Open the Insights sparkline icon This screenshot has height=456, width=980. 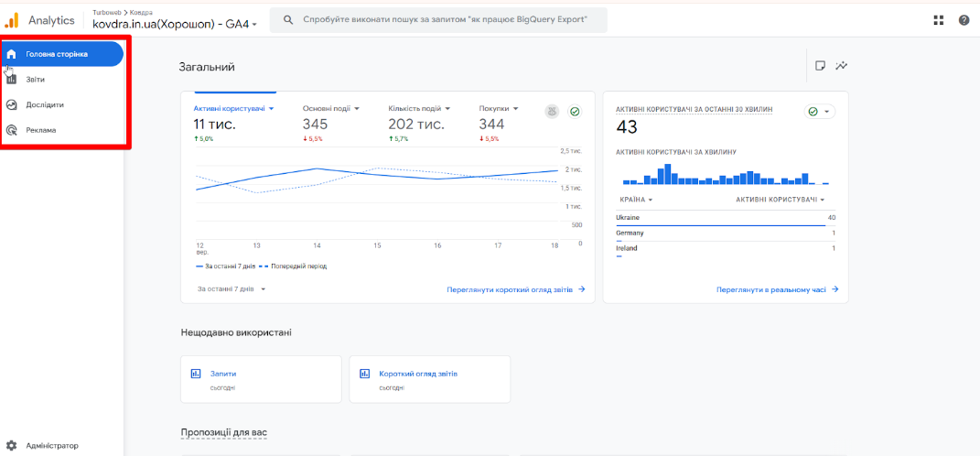coord(841,66)
